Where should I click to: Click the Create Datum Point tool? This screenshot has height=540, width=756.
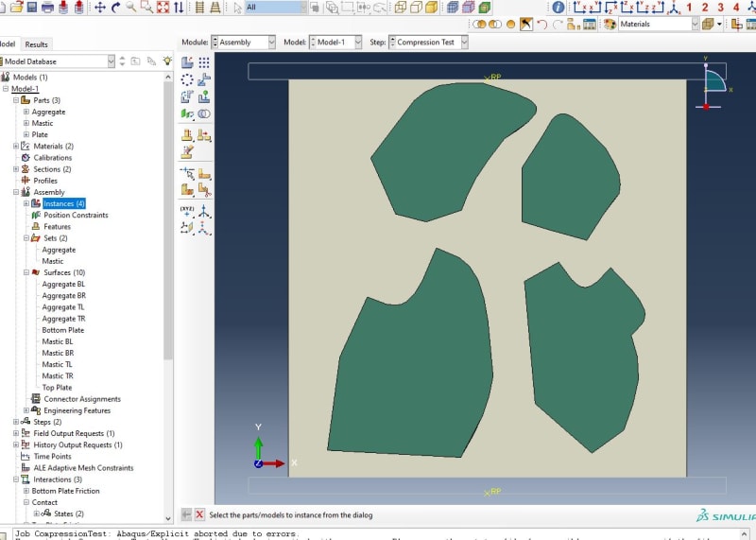tap(187, 212)
